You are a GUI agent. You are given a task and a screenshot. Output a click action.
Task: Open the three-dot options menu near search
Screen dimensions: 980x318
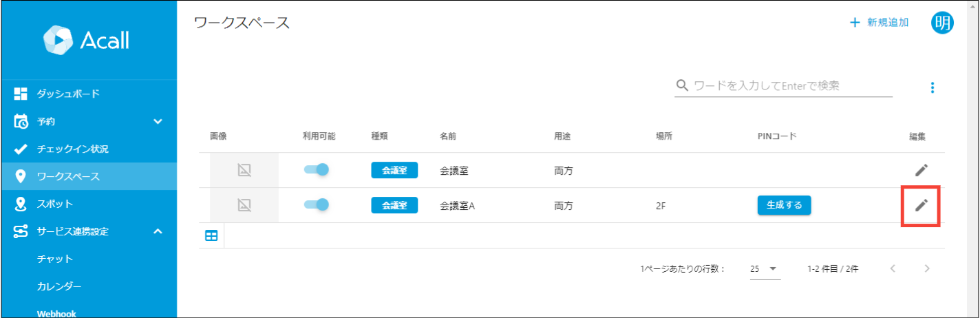(933, 87)
